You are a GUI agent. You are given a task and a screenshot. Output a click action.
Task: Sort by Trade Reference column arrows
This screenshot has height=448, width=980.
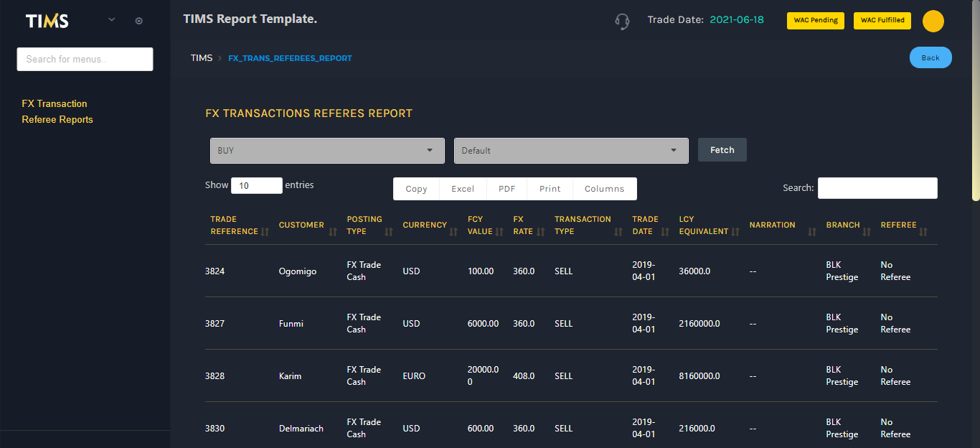[x=265, y=232]
